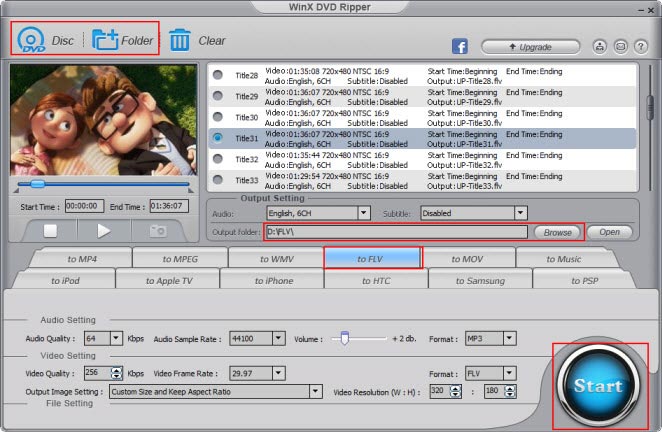Expand the Subtitle dropdown
Image resolution: width=662 pixels, height=432 pixels.
pyautogui.click(x=521, y=213)
